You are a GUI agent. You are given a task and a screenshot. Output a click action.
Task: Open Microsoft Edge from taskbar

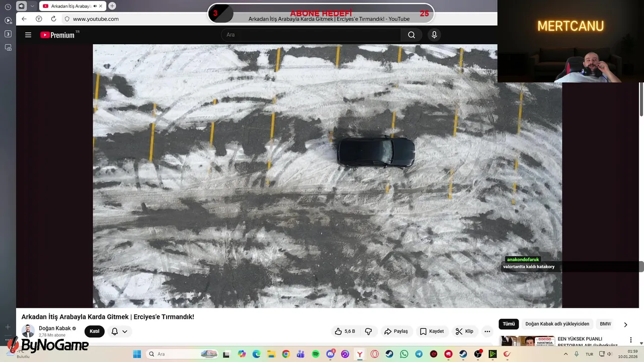(257, 354)
